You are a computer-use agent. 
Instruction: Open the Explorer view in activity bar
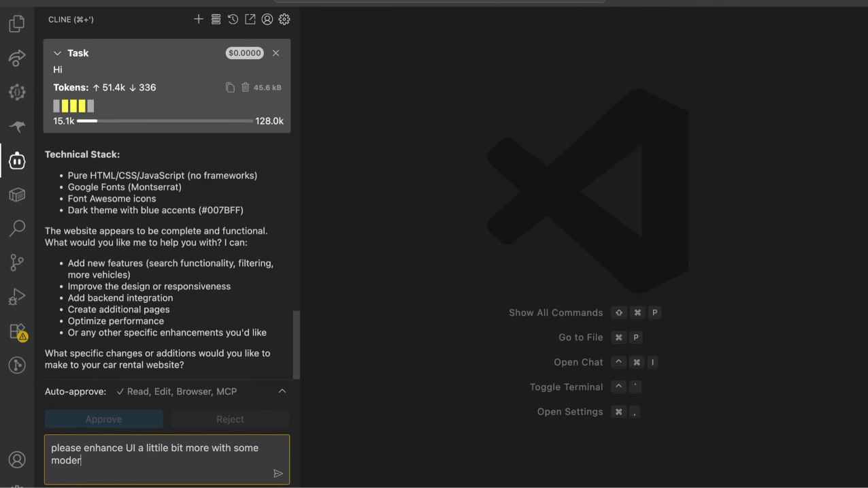pos(17,24)
